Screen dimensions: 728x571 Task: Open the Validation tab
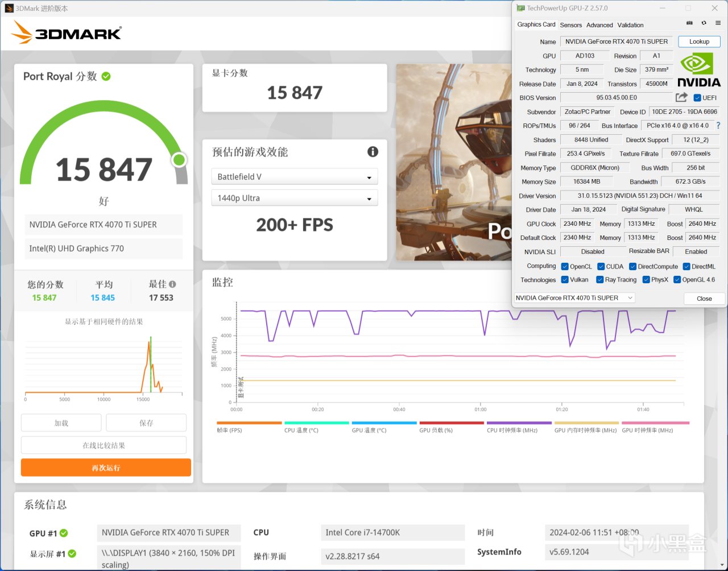coord(630,25)
